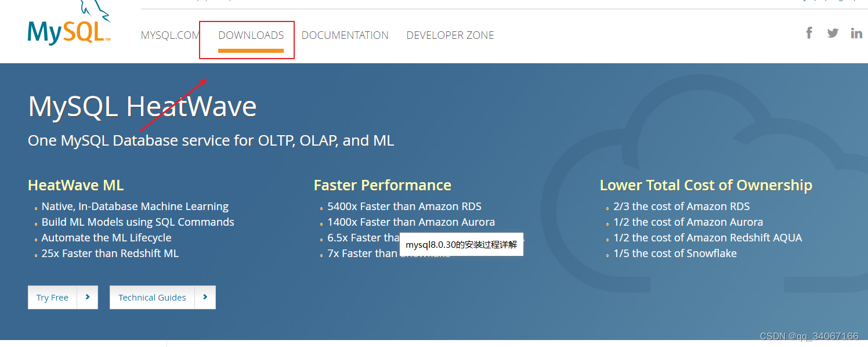
Task: Click the HeatWave ML heading
Action: [x=76, y=185]
